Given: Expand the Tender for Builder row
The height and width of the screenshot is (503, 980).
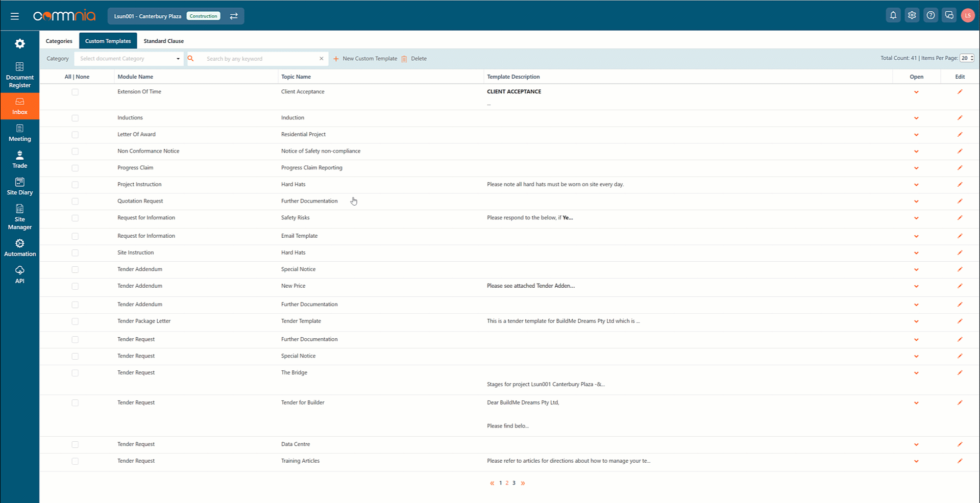Looking at the screenshot, I should click(x=916, y=403).
